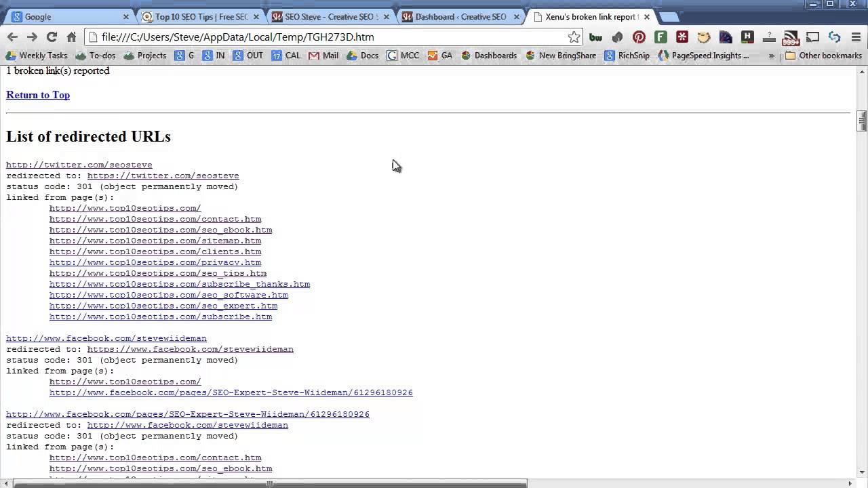868x488 pixels.
Task: Open the Projects bookmark
Action: tap(145, 56)
